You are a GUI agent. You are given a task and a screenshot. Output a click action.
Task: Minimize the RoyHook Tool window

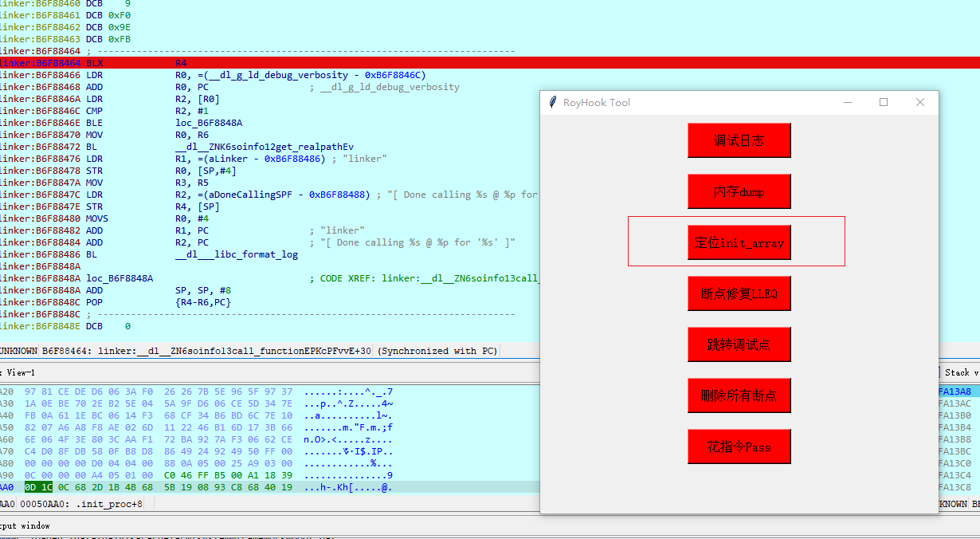[x=848, y=102]
